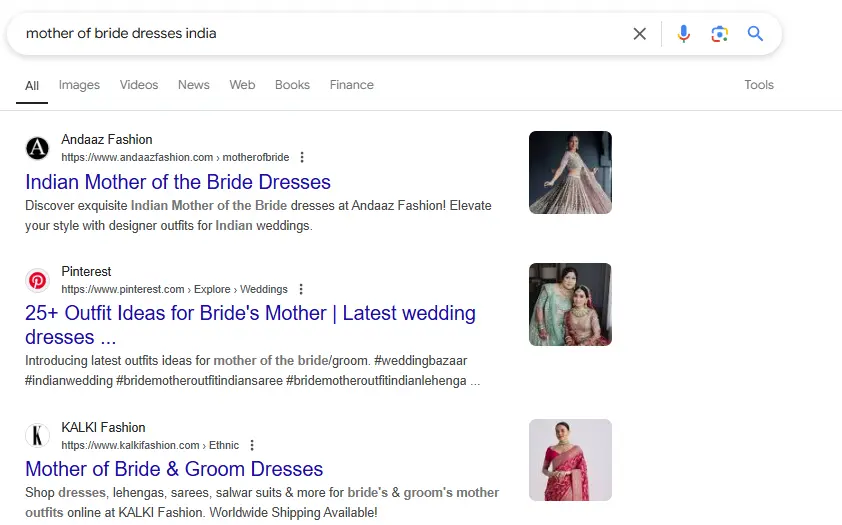Clear the search box with X icon
The height and width of the screenshot is (525, 842).
pyautogui.click(x=640, y=34)
